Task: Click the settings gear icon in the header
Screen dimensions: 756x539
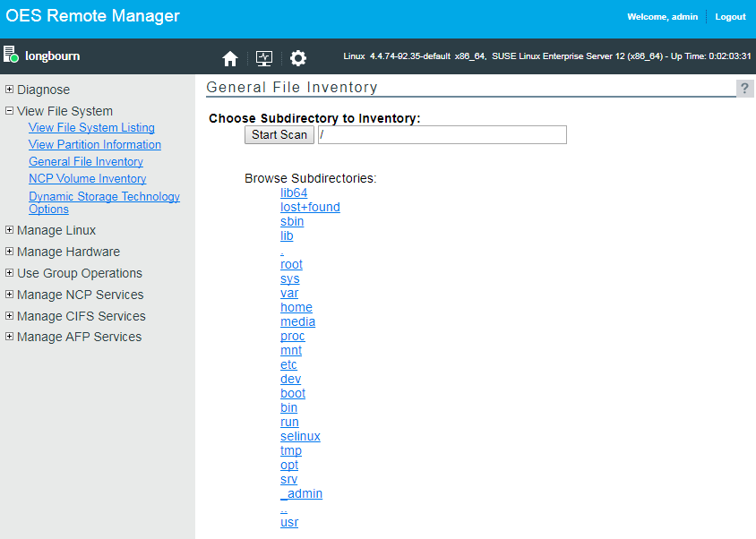Action: (x=298, y=57)
